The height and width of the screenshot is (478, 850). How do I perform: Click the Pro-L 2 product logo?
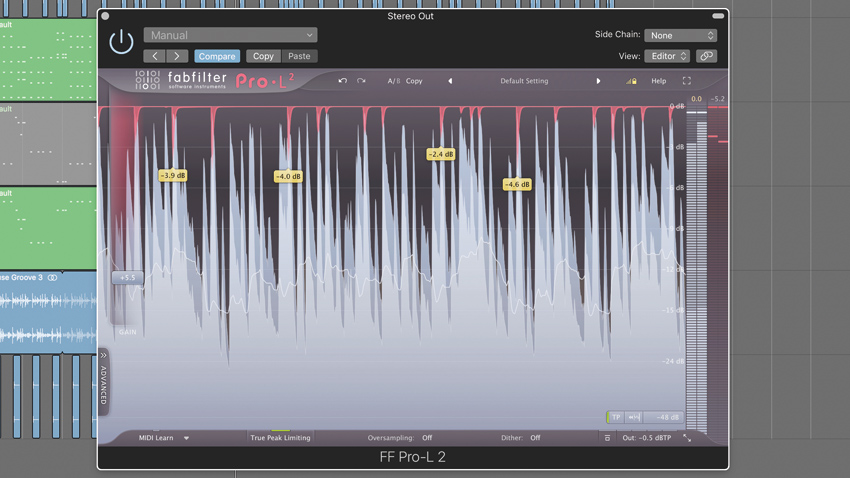pyautogui.click(x=265, y=81)
